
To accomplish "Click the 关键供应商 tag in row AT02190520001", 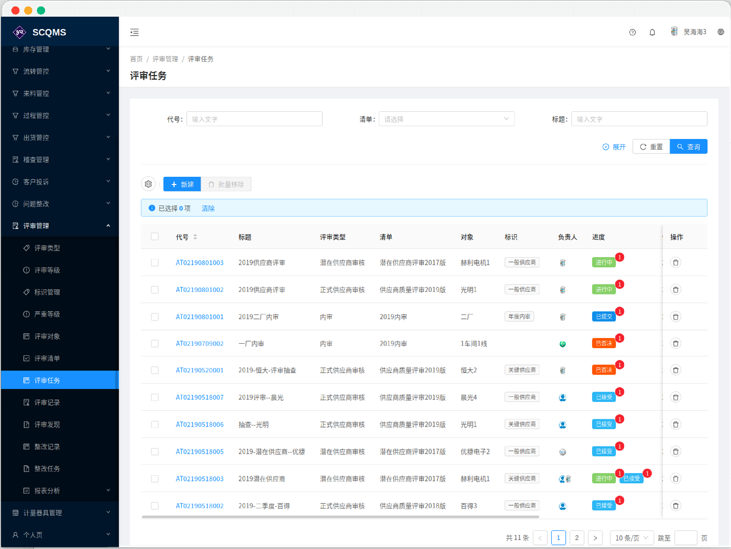I will coord(522,370).
